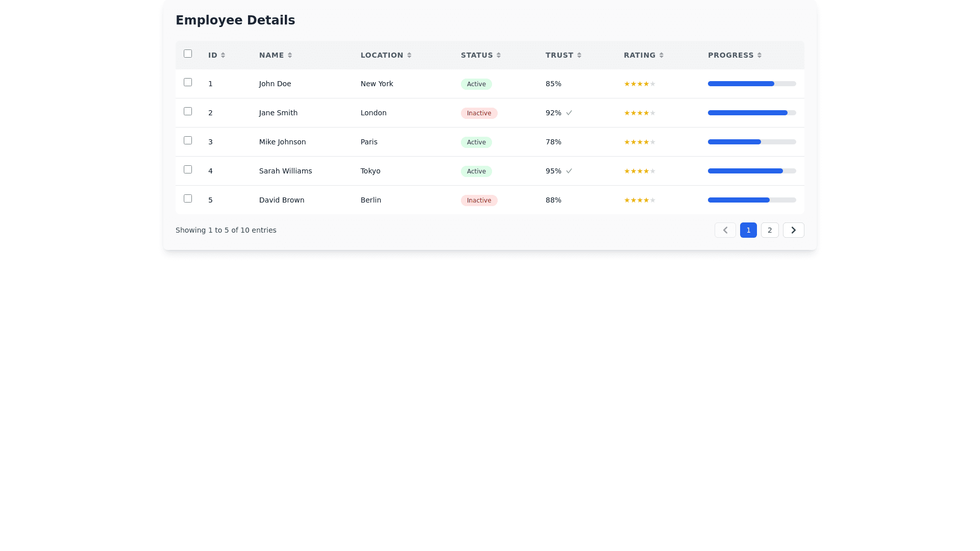Click the Progress column sort icon
The width and height of the screenshot is (980, 551).
[759, 55]
